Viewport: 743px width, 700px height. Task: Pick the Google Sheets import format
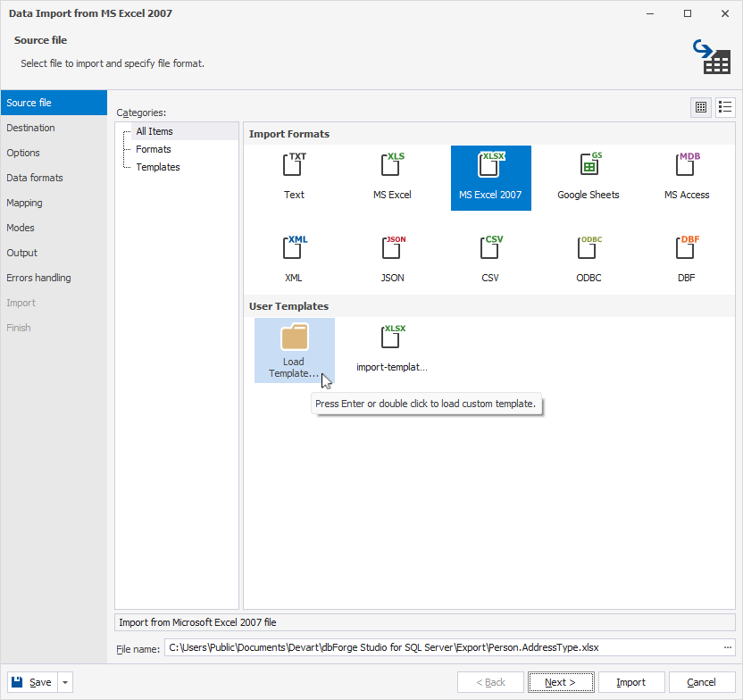(x=589, y=177)
